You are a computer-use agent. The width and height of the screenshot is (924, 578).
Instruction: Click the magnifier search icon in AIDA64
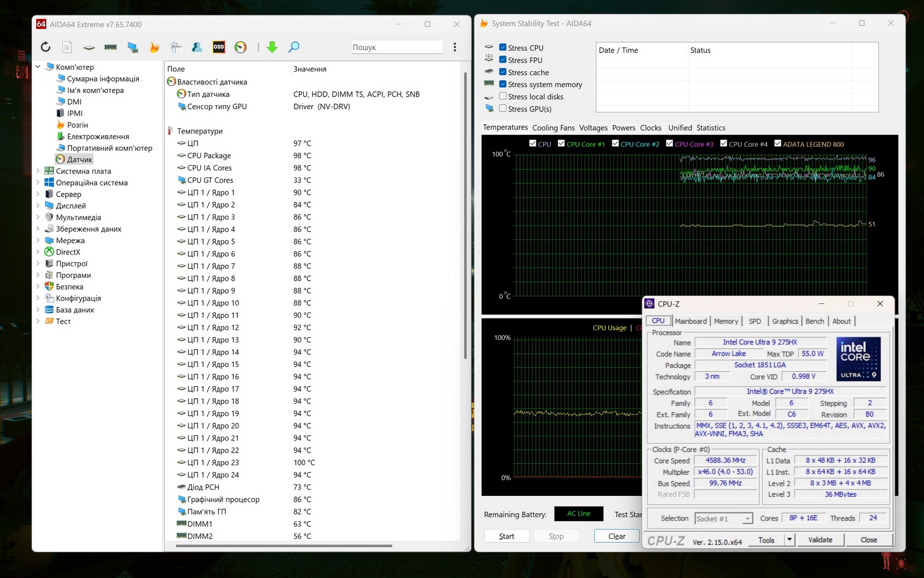coord(294,47)
